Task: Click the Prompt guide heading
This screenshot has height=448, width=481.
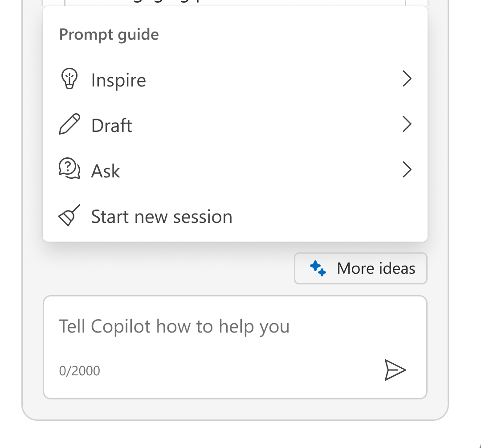Action: (108, 34)
